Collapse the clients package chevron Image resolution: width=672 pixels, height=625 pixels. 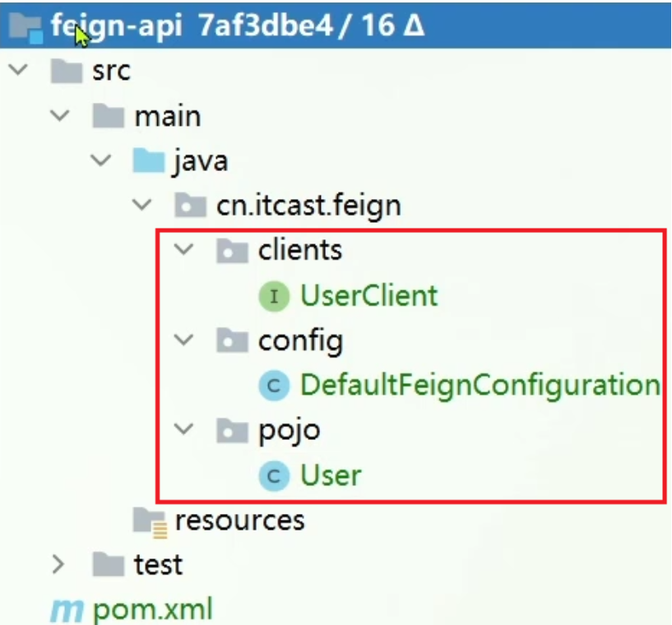[188, 250]
